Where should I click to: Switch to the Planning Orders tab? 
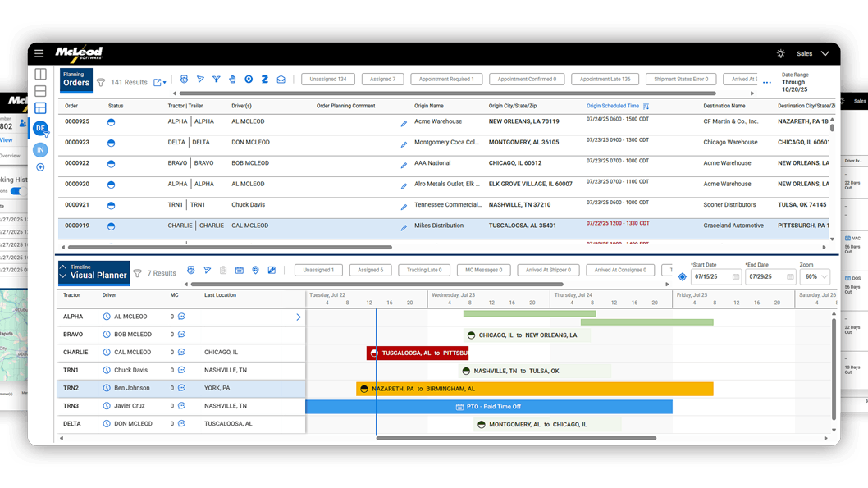76,80
